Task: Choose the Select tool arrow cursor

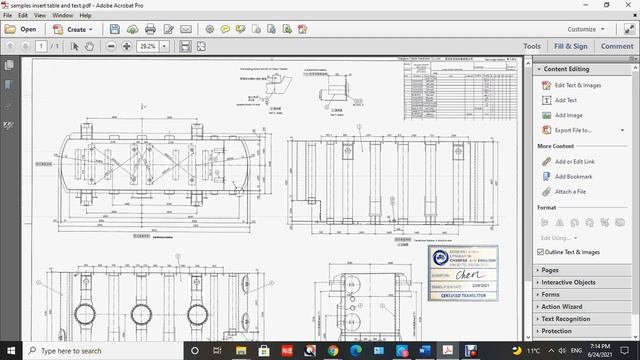Action: [x=74, y=46]
